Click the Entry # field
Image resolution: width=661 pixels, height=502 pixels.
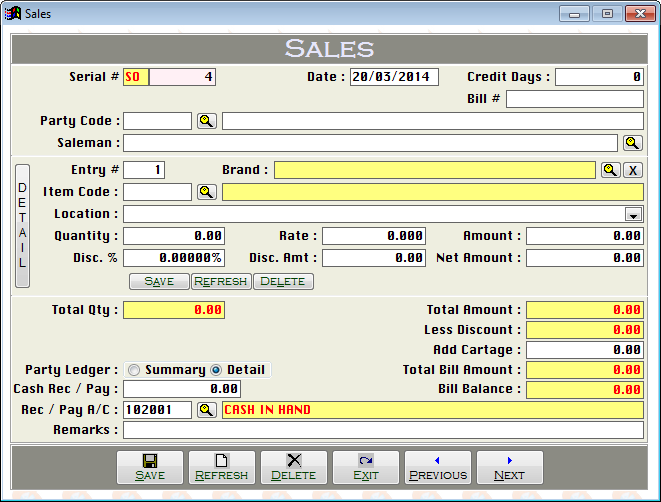pos(144,170)
